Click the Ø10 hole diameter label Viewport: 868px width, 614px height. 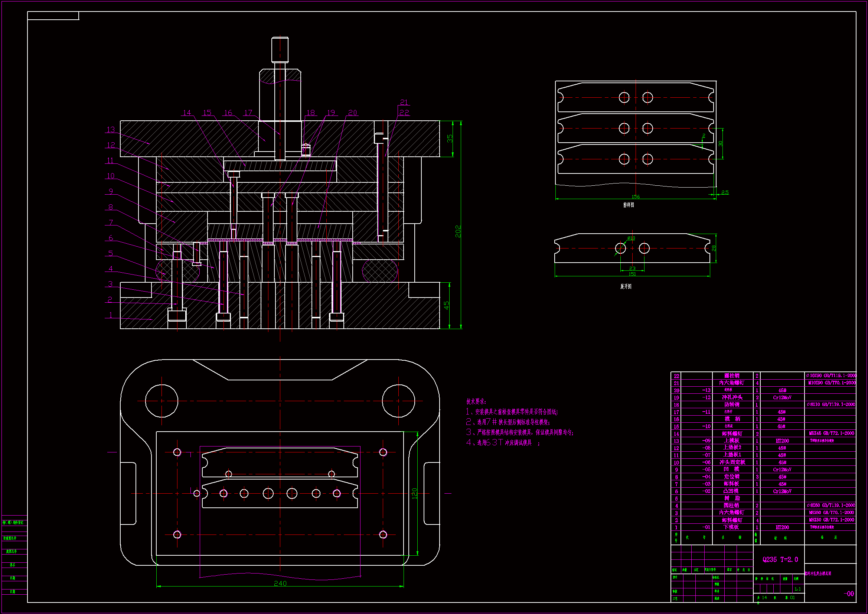click(x=632, y=238)
